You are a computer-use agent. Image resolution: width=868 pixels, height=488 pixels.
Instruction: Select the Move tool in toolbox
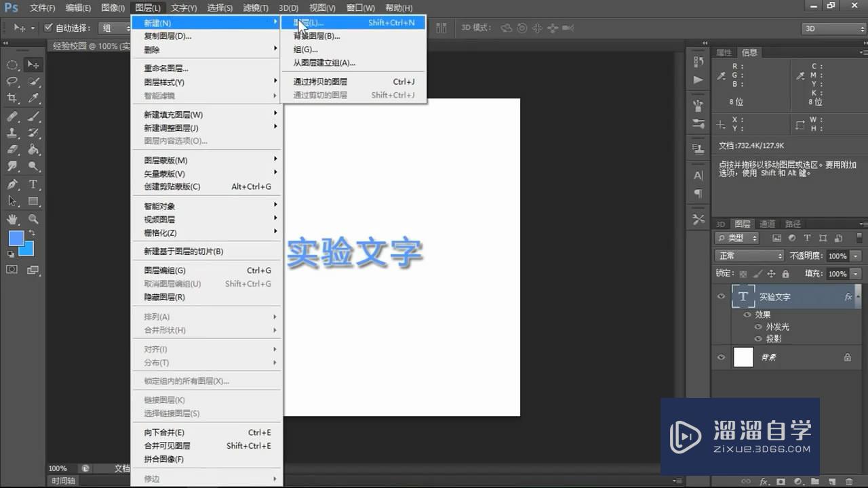tap(33, 65)
